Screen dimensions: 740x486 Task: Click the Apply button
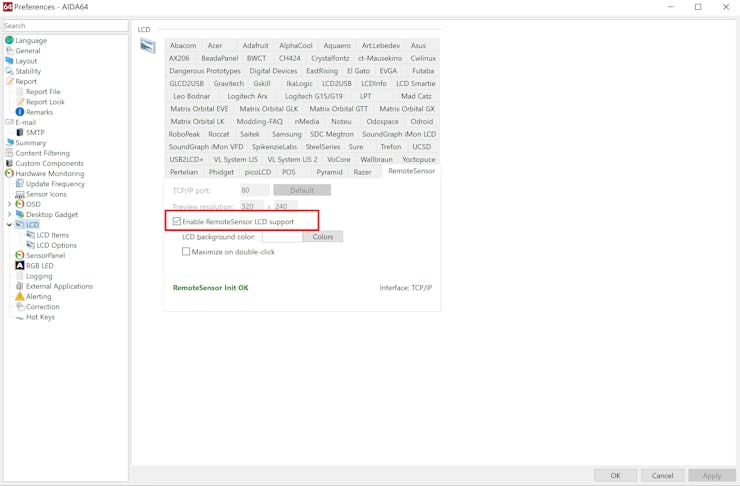pyautogui.click(x=712, y=475)
